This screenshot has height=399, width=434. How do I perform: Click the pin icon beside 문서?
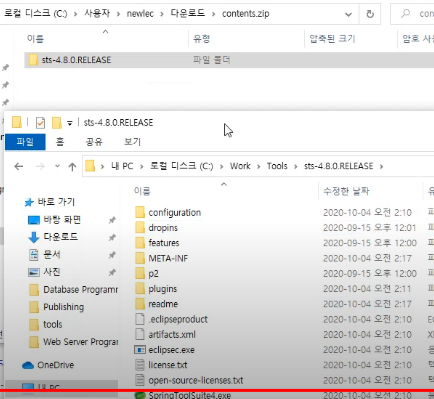112,255
